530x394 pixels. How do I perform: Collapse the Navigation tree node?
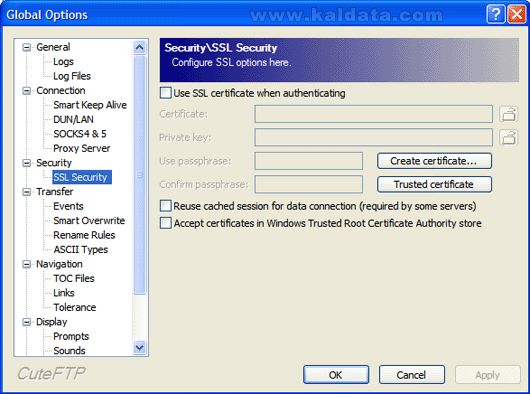(26, 265)
